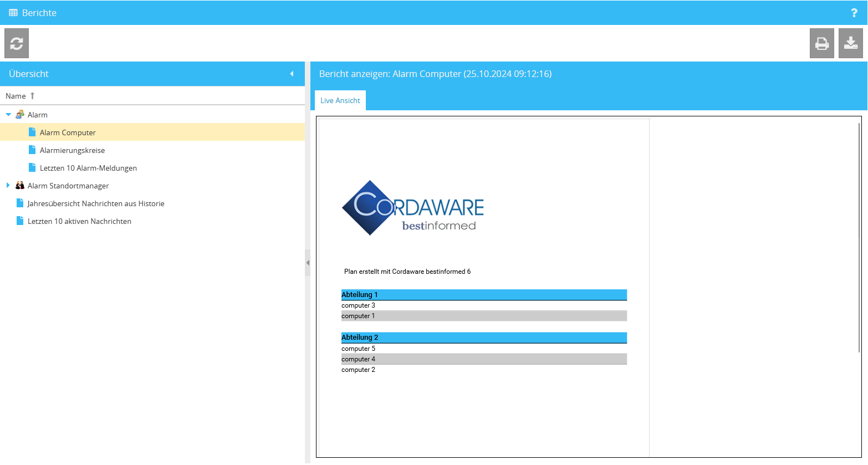The image size is (868, 465).
Task: Switch to the Live Ansicht tab
Action: pyautogui.click(x=340, y=100)
